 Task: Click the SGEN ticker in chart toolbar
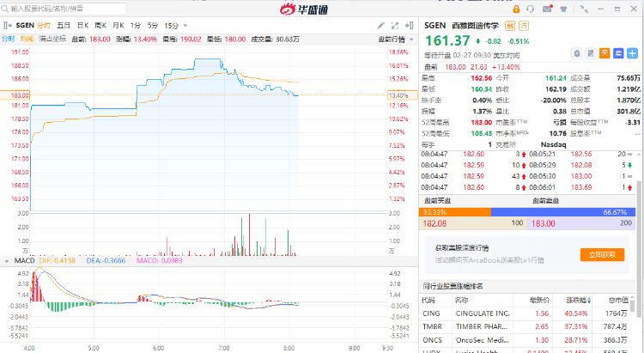coord(25,26)
